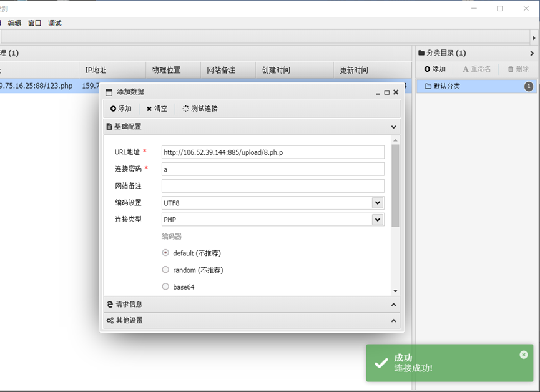The image size is (540, 392).
Task: Dismiss the 连接成功 notification
Action: pos(524,355)
